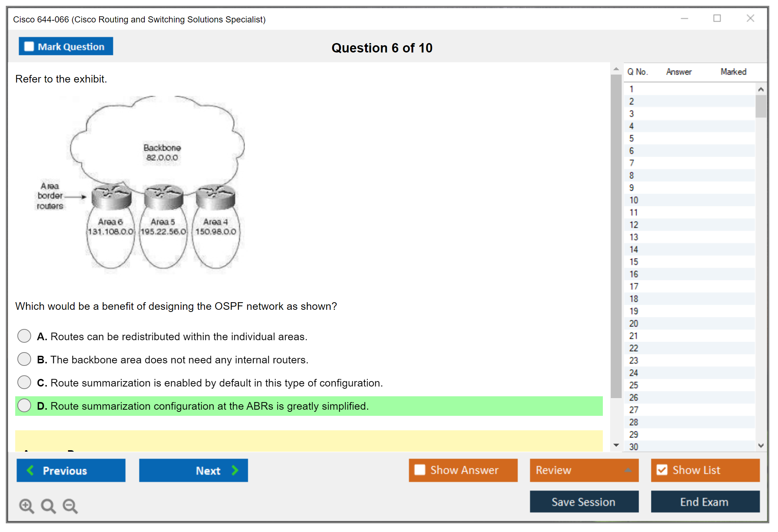Click the Area 4 border router icon

point(215,197)
